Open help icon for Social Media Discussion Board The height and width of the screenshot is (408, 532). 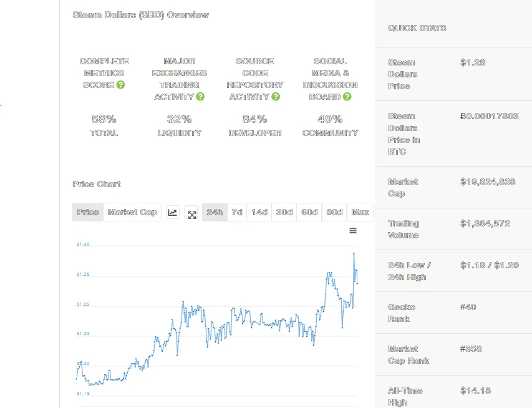(347, 97)
